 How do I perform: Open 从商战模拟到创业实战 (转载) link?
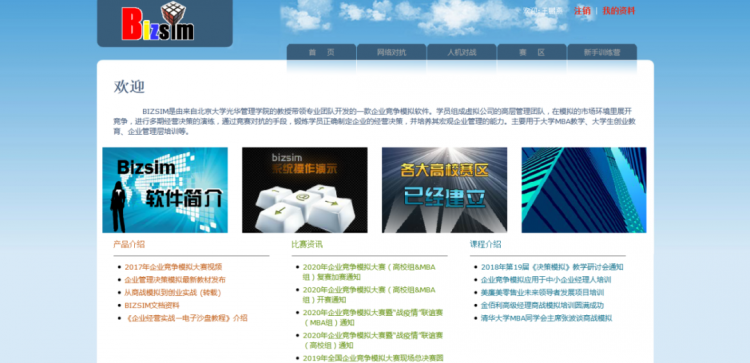point(173,293)
